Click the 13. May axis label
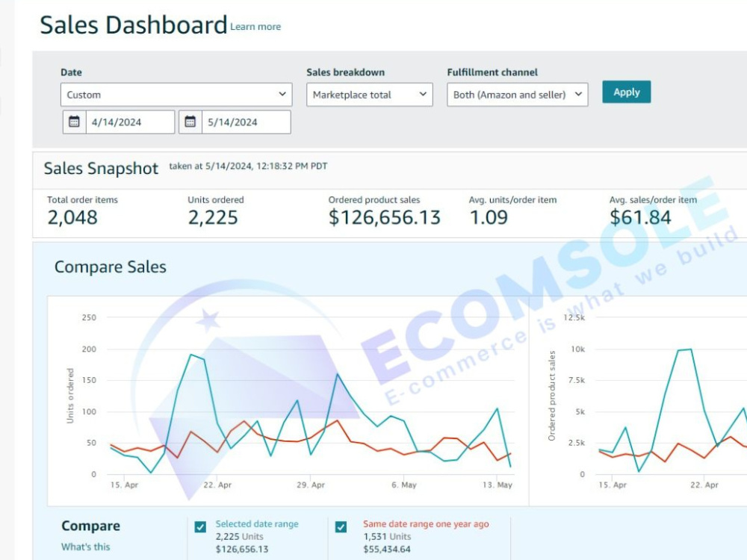This screenshot has height=560, width=747. coord(498,485)
